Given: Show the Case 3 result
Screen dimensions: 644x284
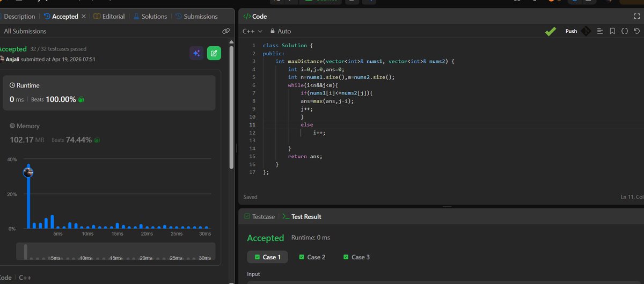Looking at the screenshot, I should (356, 257).
